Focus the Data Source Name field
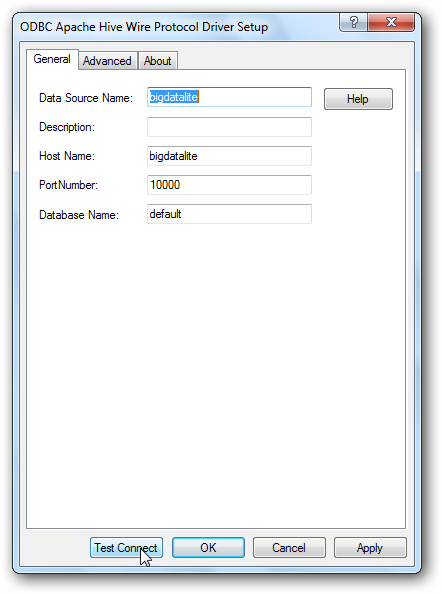Viewport: 442px width, 594px height. pos(229,97)
